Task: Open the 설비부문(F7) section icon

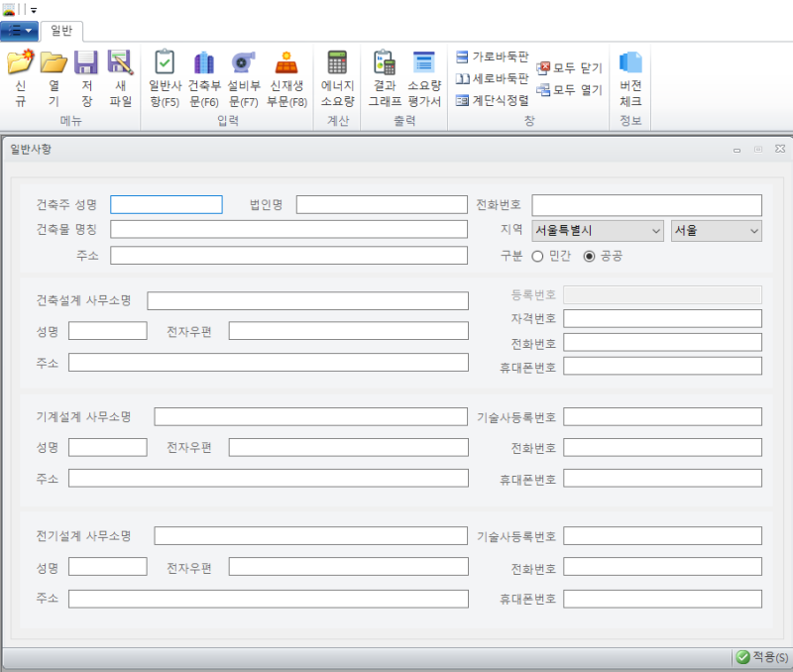Action: pos(245,74)
